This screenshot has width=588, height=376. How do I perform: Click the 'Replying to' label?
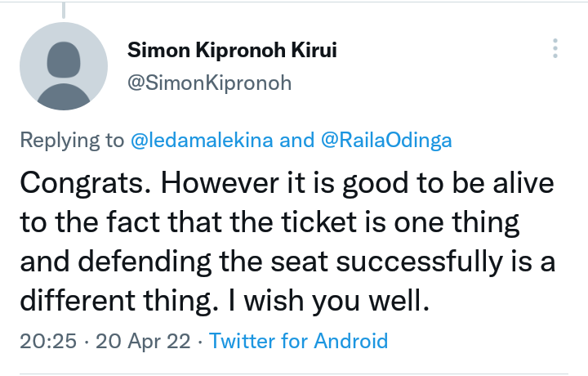[x=72, y=141]
